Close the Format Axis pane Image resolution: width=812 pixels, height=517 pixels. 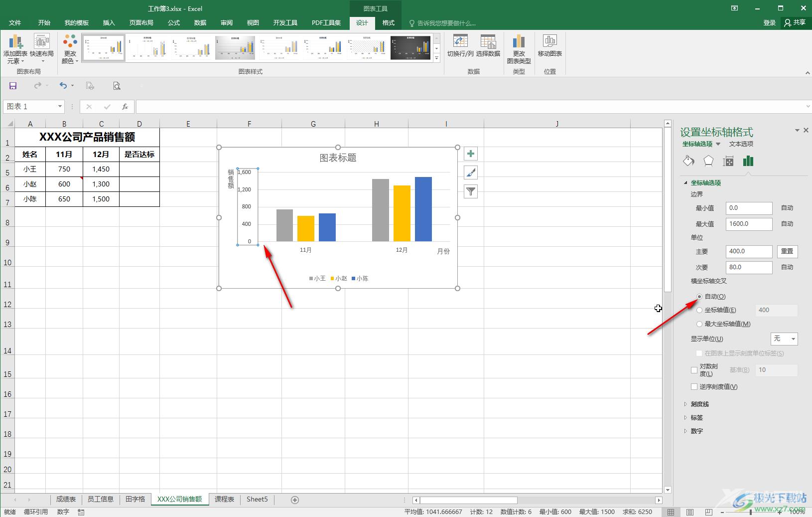[806, 131]
